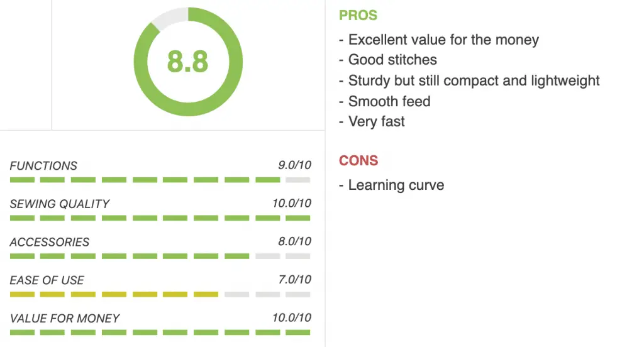Select the FUNCTIONS rating label
The width and height of the screenshot is (644, 347).
pyautogui.click(x=43, y=165)
